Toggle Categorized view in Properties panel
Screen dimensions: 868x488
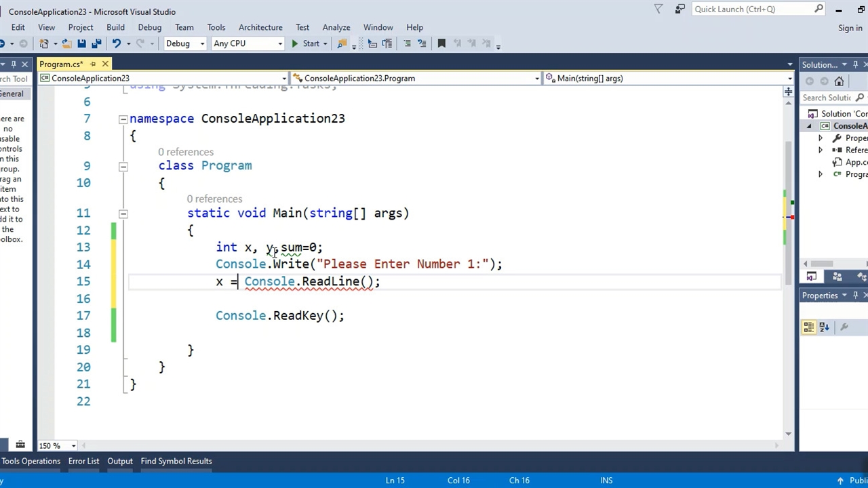click(x=809, y=327)
